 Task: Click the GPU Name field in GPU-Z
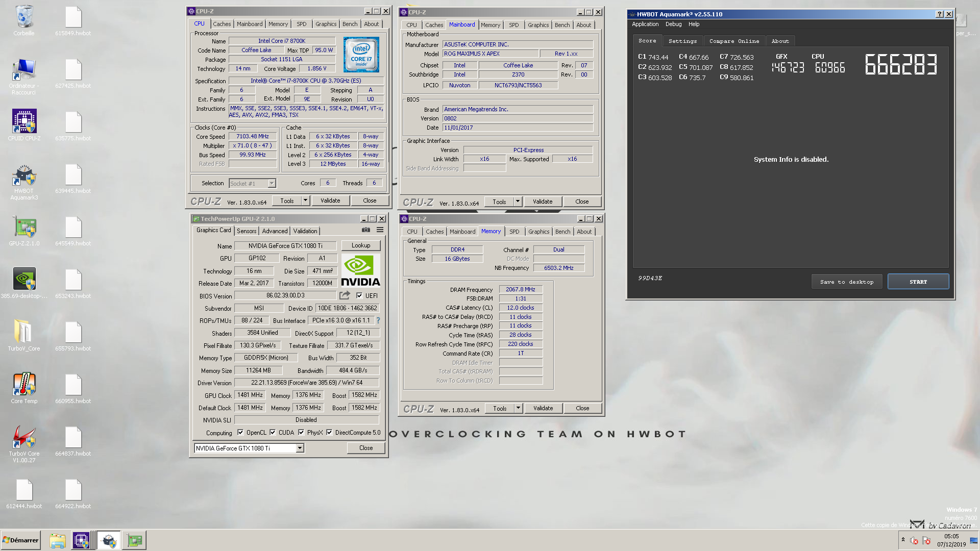[x=285, y=246]
